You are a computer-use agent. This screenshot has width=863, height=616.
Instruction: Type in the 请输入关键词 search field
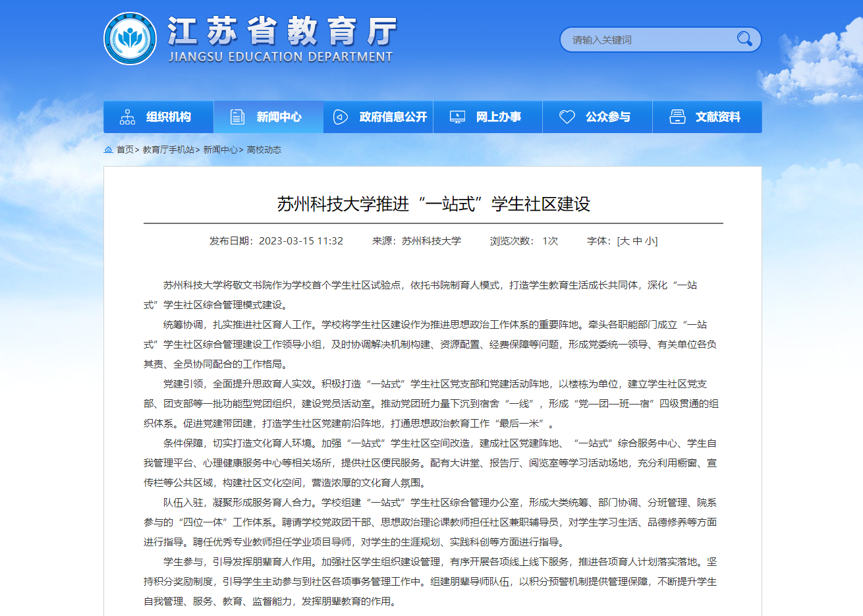pyautogui.click(x=646, y=40)
